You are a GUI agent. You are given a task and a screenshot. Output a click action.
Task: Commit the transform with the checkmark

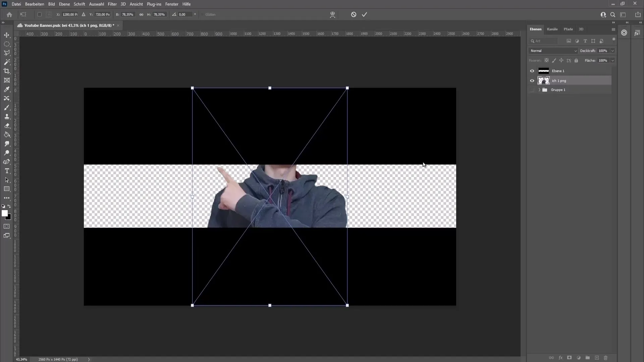[x=365, y=14]
